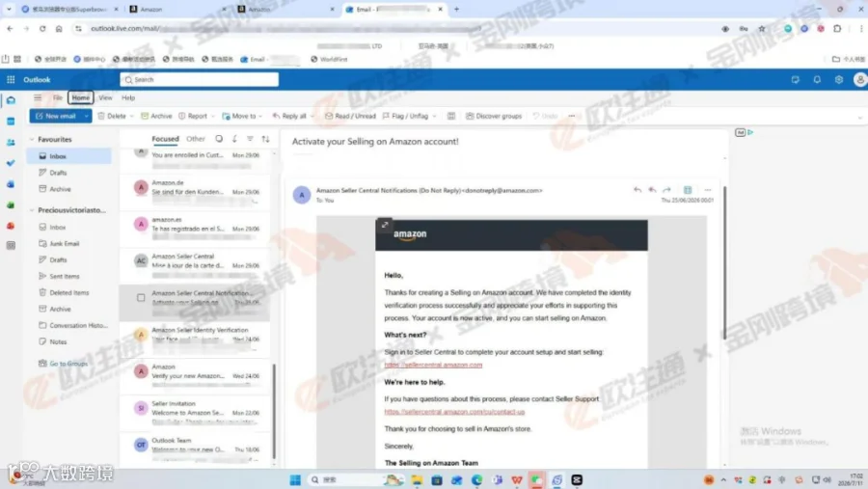
Task: Show the Focused inbox tab
Action: [x=165, y=139]
